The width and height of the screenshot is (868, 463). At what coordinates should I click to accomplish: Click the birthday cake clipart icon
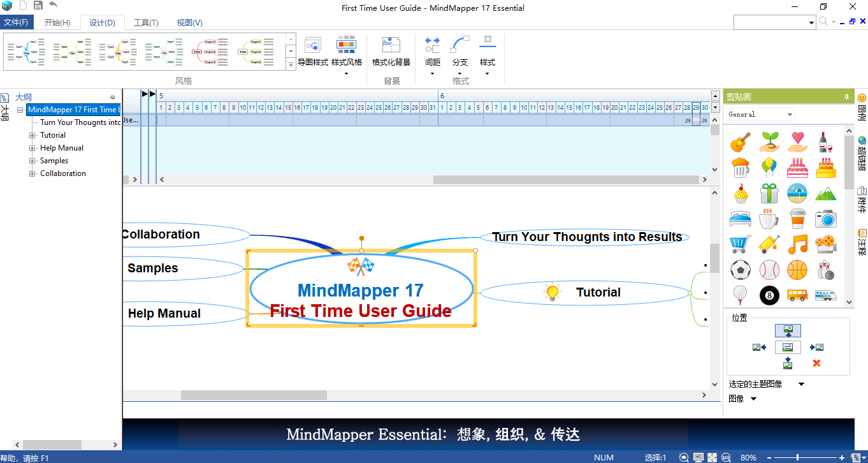[797, 167]
